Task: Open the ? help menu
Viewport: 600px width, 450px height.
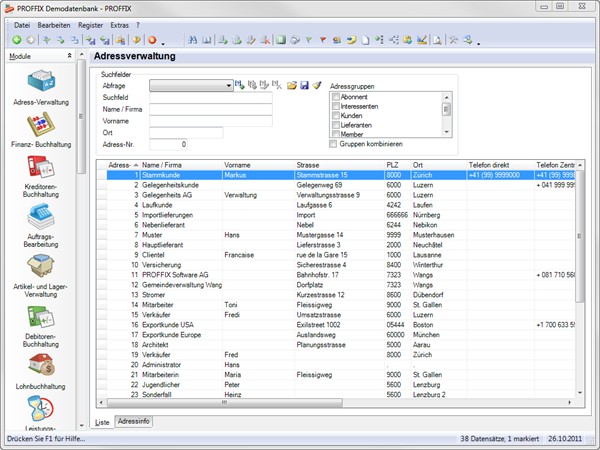Action: [138, 25]
